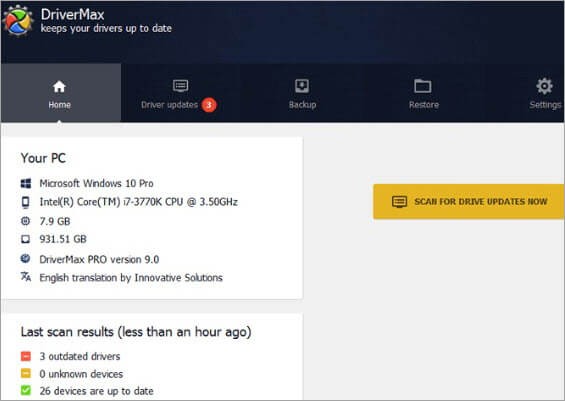Screen dimensions: 565x401
Task: Start Scan for Drive Updates Now
Action: (x=468, y=202)
